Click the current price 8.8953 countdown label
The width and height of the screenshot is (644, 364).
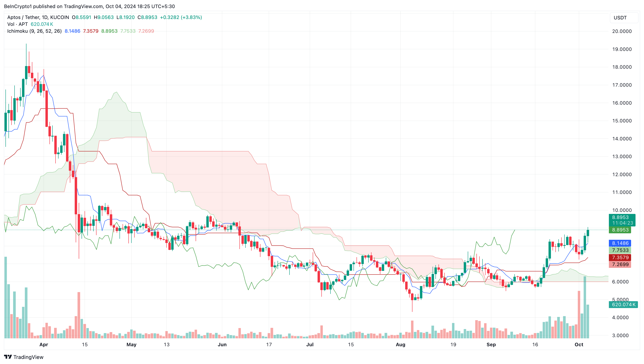pos(620,220)
